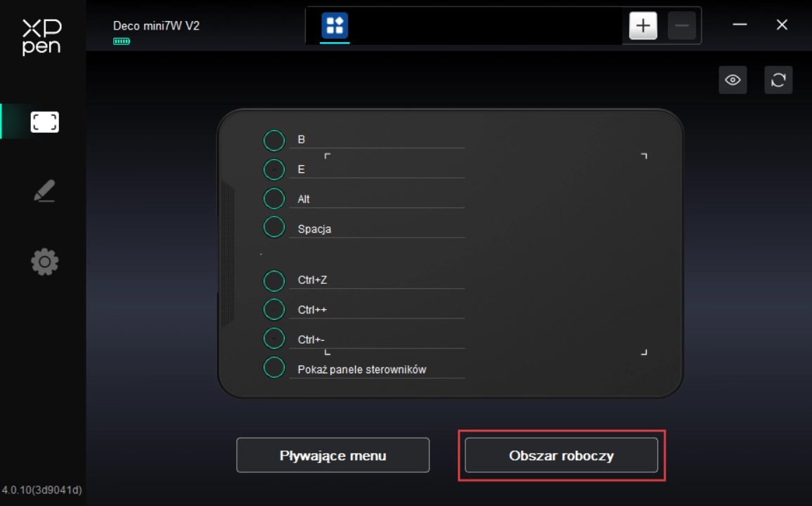Select the circle button next to Ctrl+Z
Viewport: 812px width, 506px height.
[x=273, y=280]
